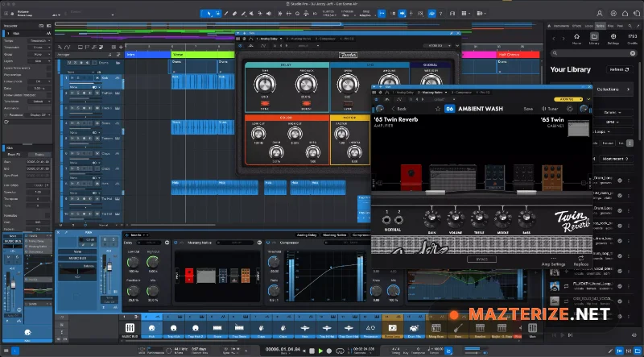Open the Tempo Timestretch dropdown in Inspector
Screen dimensions: 644x357
(x=39, y=41)
